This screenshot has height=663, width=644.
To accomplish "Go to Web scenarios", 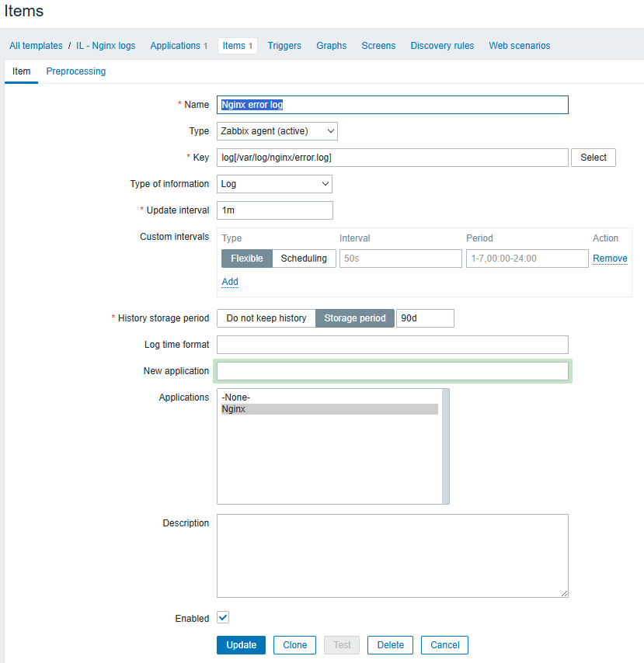I will 519,45.
